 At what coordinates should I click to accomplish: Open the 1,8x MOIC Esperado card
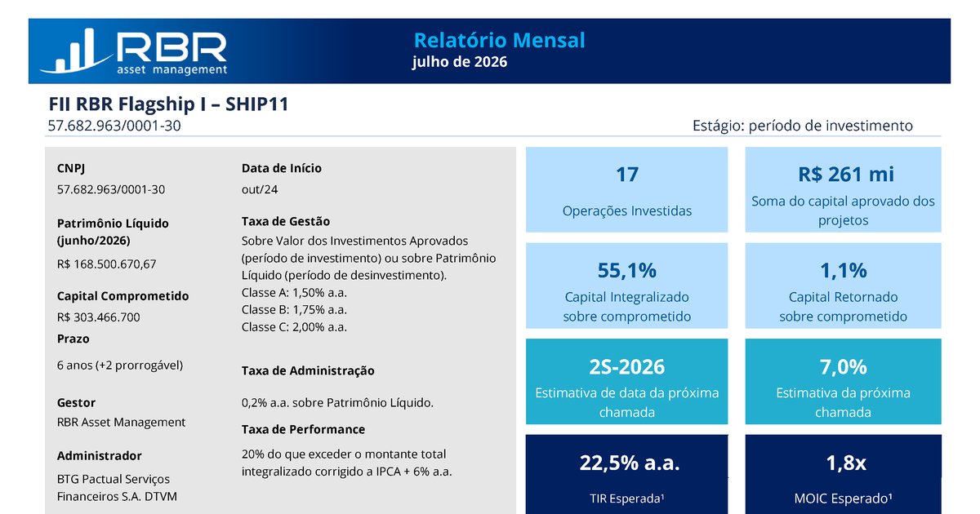click(844, 474)
